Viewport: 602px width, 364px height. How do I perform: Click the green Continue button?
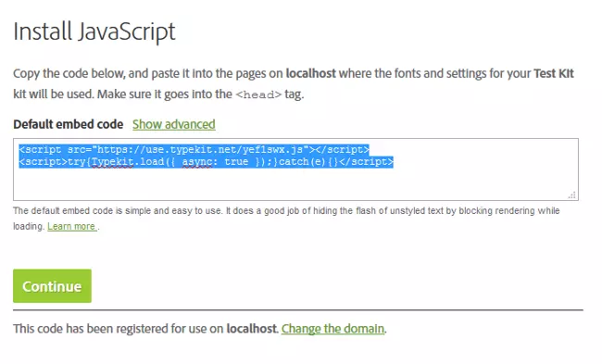click(52, 285)
